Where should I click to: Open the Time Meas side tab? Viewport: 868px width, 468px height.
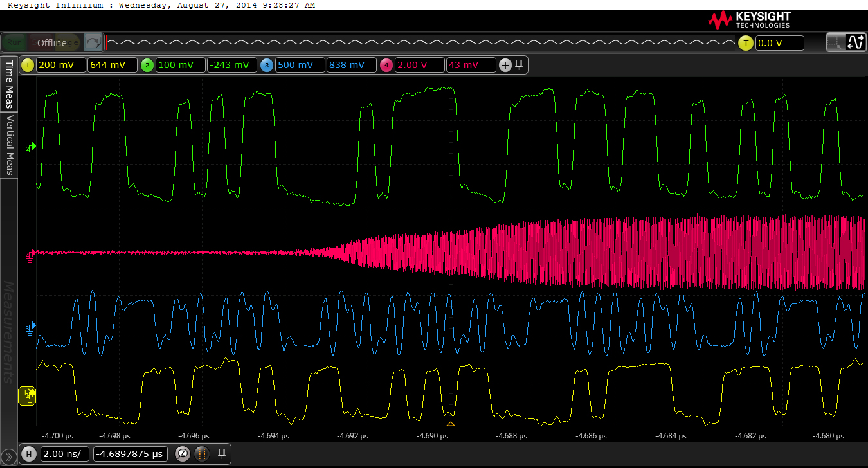(x=9, y=85)
